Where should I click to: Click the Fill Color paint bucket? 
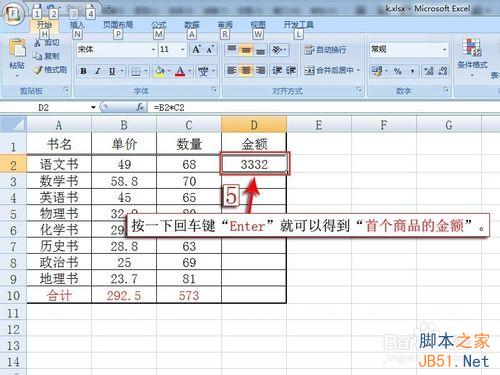click(x=160, y=71)
